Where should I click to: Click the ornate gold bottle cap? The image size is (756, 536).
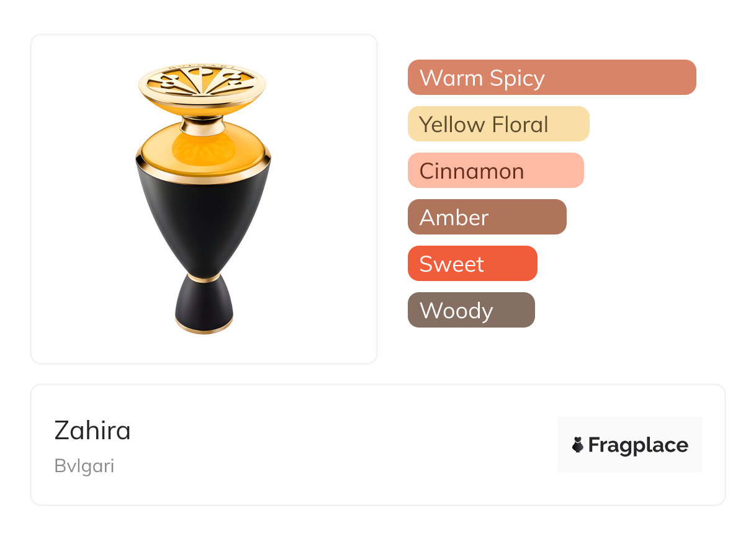click(202, 84)
